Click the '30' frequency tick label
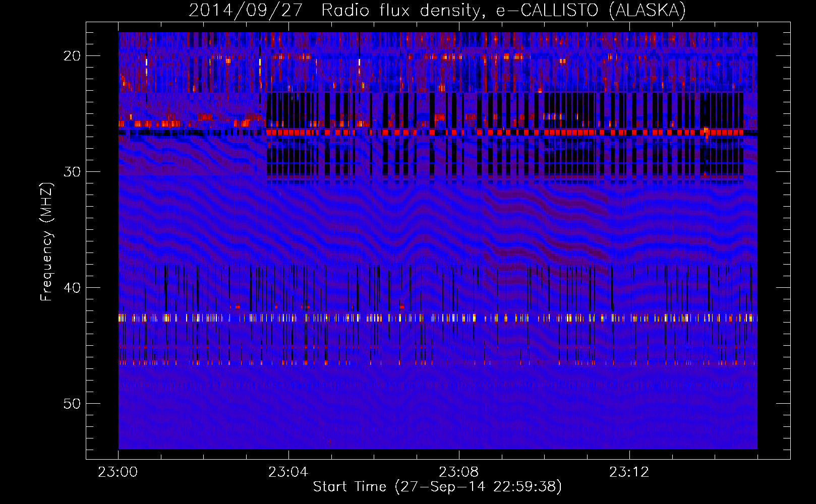This screenshot has height=504, width=816. pyautogui.click(x=73, y=172)
